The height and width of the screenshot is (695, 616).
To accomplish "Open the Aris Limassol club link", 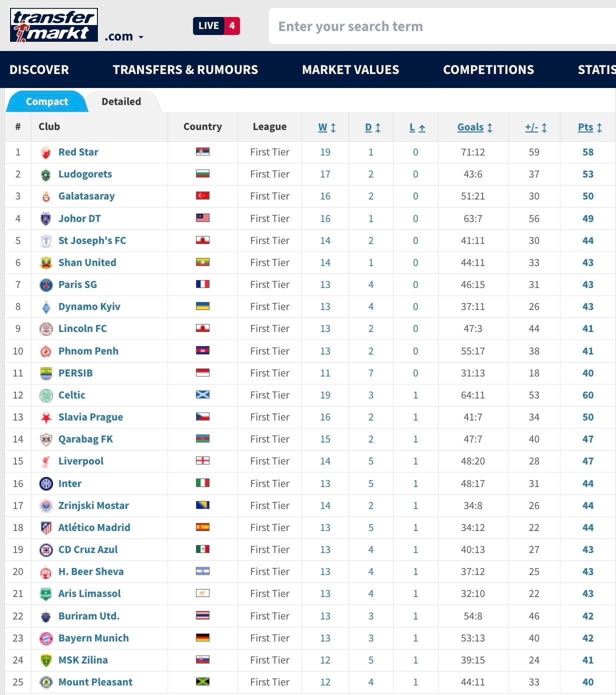I will pos(89,593).
